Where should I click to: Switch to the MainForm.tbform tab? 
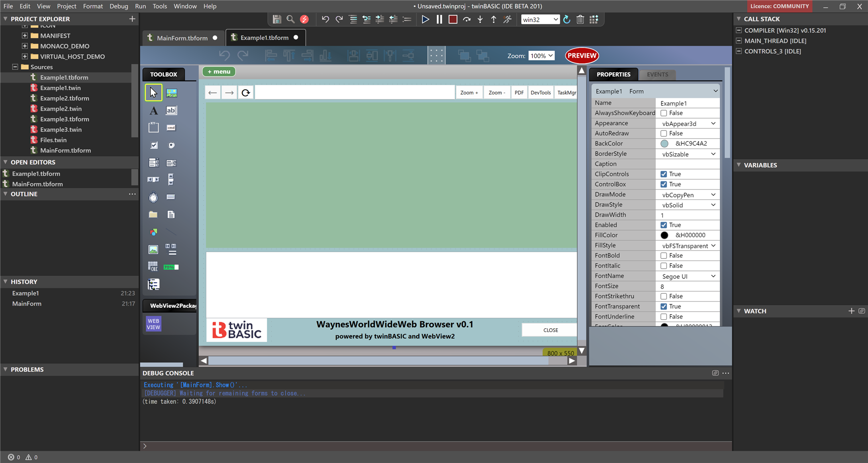point(183,37)
